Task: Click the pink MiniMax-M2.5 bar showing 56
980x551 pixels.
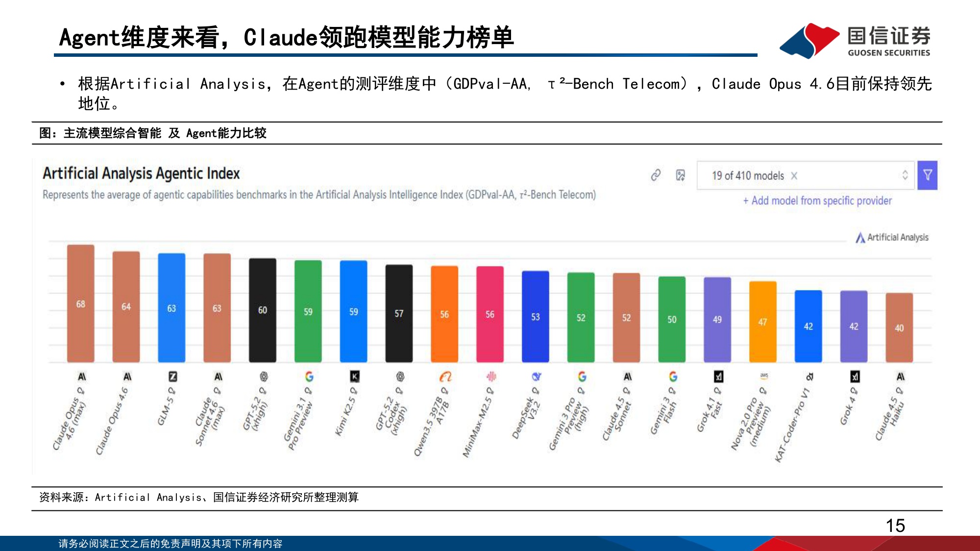Action: tap(490, 314)
